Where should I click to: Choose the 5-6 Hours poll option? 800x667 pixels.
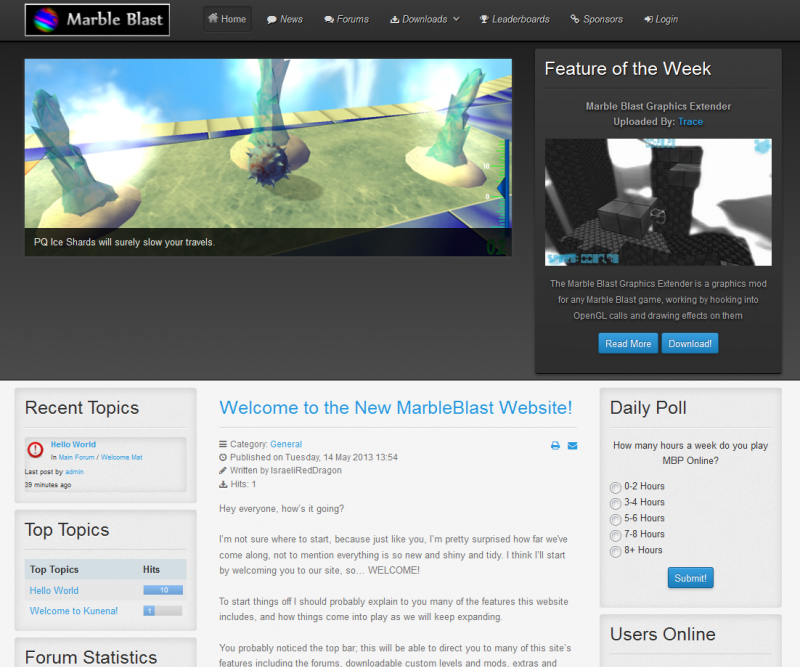coord(616,520)
